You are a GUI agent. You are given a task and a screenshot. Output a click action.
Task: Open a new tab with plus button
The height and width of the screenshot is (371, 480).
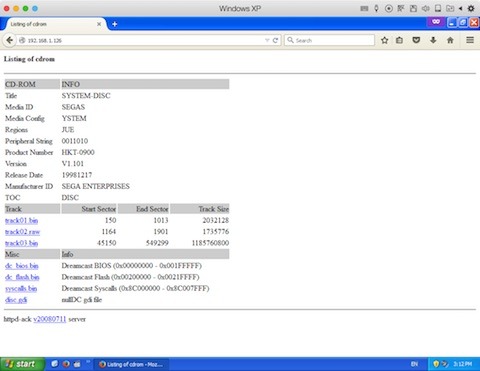point(114,24)
